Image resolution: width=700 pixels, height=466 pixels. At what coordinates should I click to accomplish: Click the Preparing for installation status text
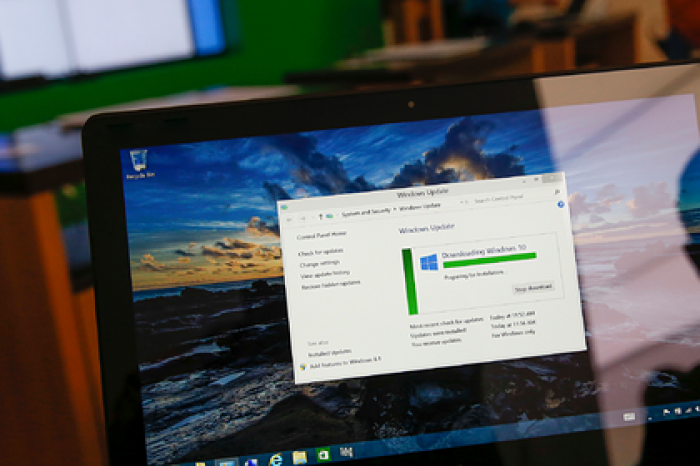point(474,275)
